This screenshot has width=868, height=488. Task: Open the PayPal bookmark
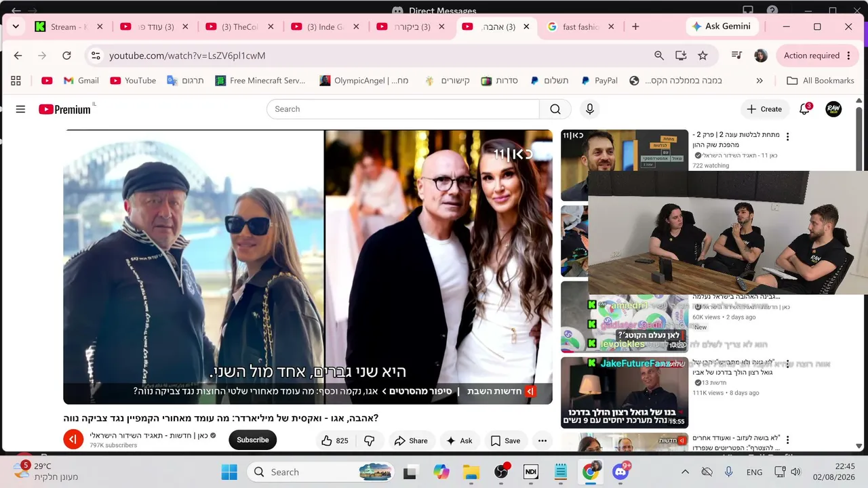[x=599, y=81]
